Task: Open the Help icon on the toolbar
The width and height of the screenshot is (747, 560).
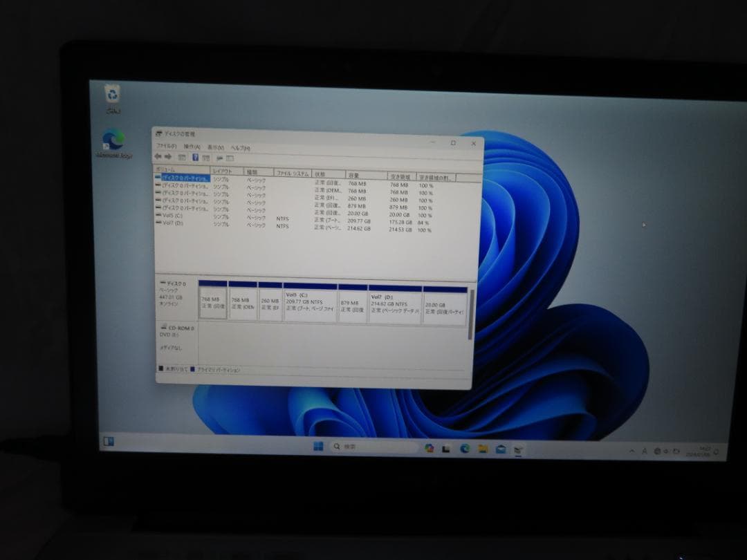Action: click(x=196, y=158)
